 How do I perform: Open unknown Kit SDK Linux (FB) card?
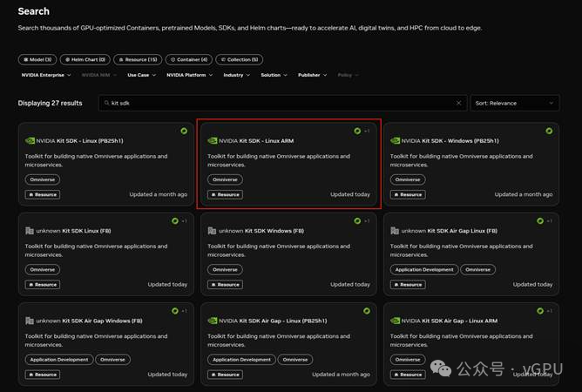point(106,254)
